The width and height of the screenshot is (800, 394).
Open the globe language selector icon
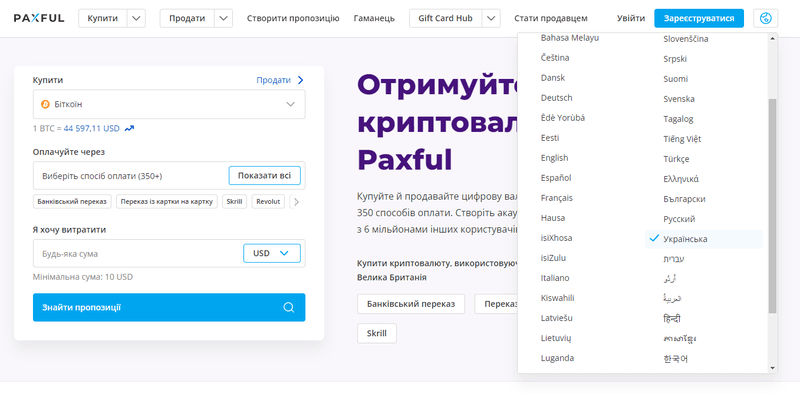pyautogui.click(x=765, y=18)
